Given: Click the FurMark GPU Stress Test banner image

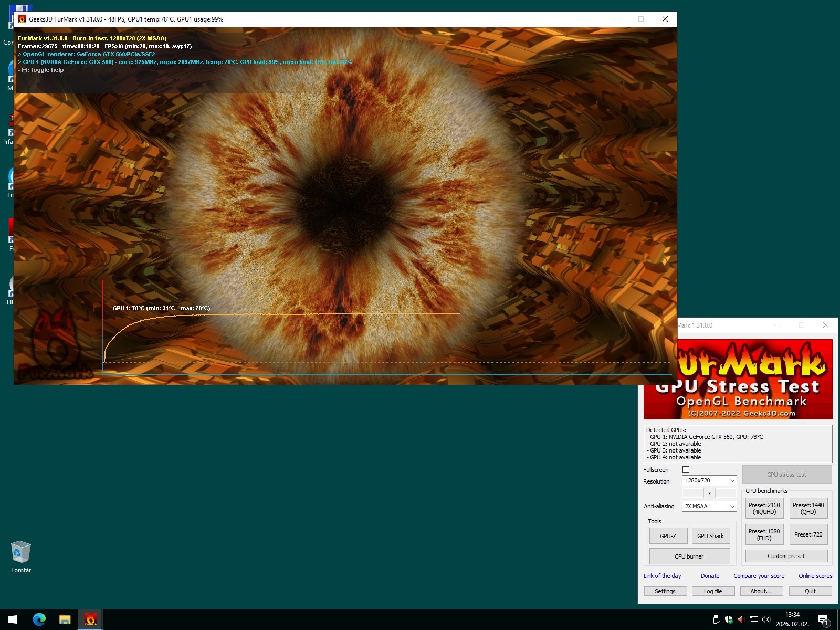Looking at the screenshot, I should 755,379.
